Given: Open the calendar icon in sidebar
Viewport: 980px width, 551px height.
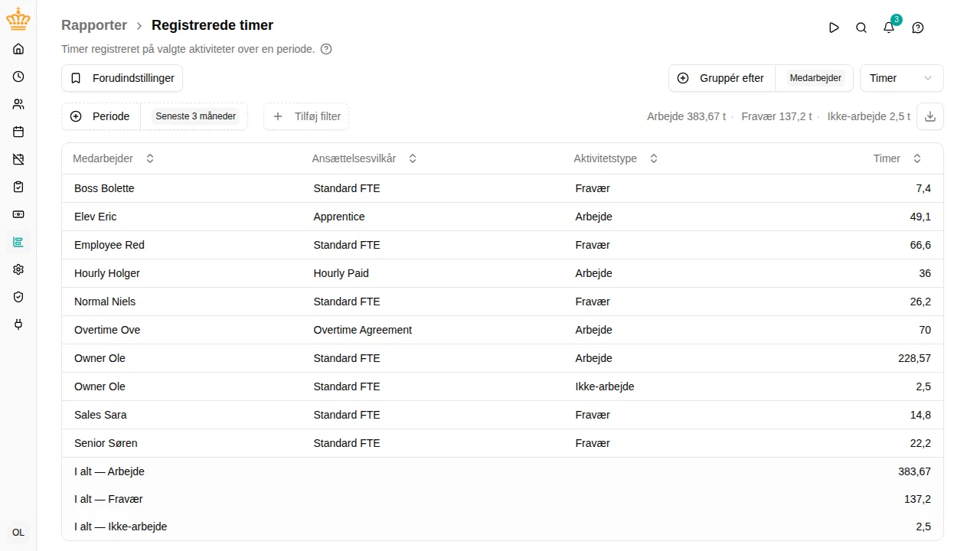Looking at the screenshot, I should click(x=18, y=132).
